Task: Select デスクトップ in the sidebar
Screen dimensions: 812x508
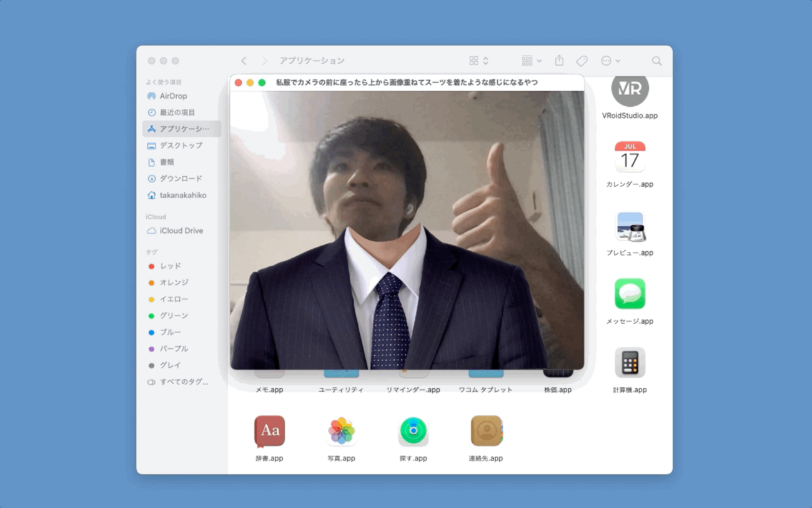Action: (x=182, y=146)
